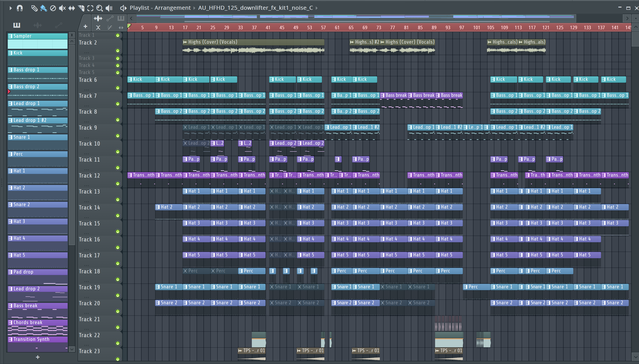
Task: Choose the Select marquee tool
Action: pyautogui.click(x=90, y=8)
